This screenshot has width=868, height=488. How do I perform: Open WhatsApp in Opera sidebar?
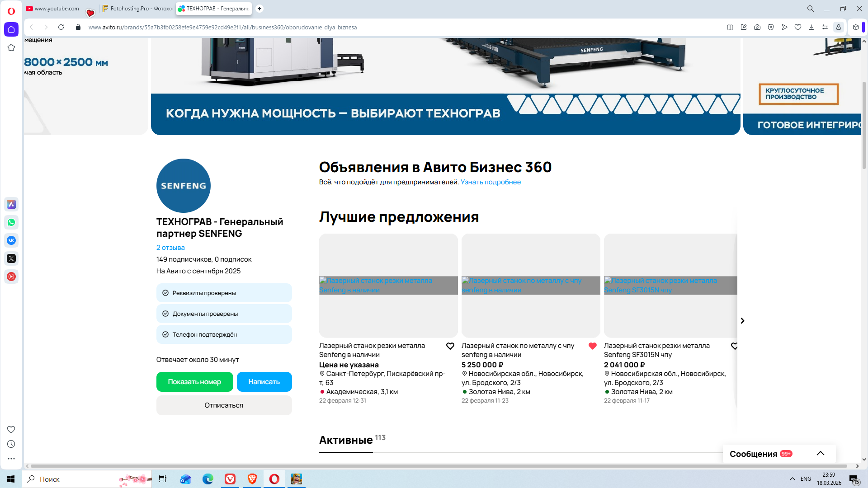point(11,222)
